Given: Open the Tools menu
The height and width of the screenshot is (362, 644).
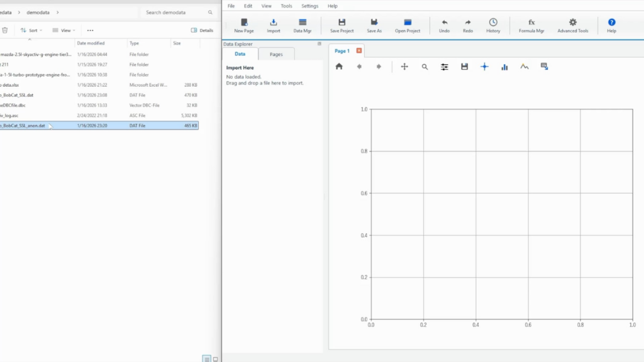Looking at the screenshot, I should (286, 6).
